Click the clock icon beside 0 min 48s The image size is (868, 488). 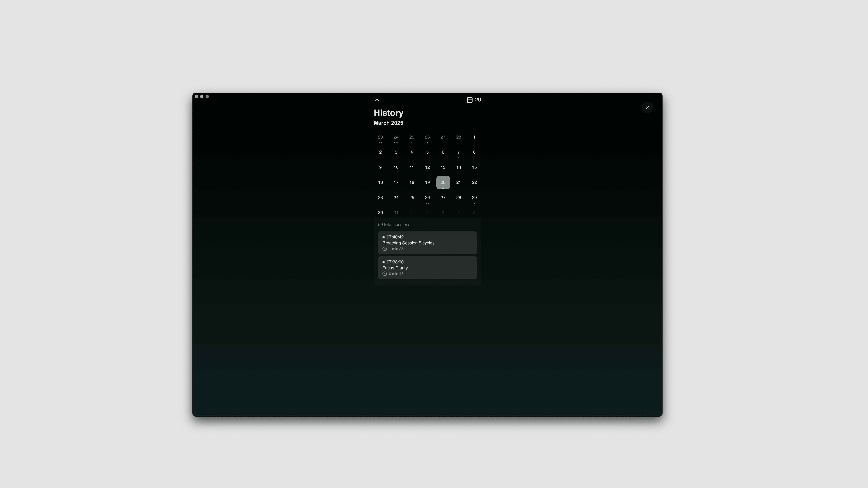[x=384, y=274]
